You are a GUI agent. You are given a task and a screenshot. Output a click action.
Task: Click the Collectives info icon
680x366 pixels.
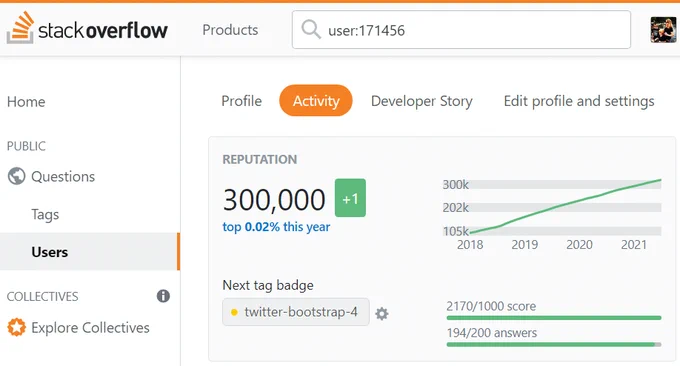[x=163, y=296]
